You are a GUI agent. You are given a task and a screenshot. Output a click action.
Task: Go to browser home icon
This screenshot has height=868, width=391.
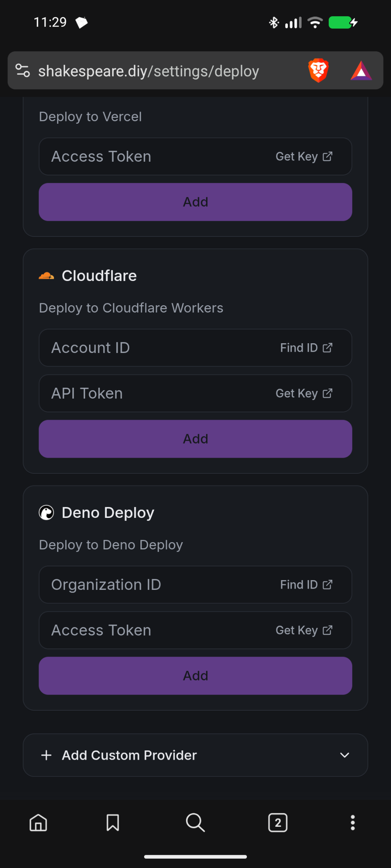(x=38, y=822)
